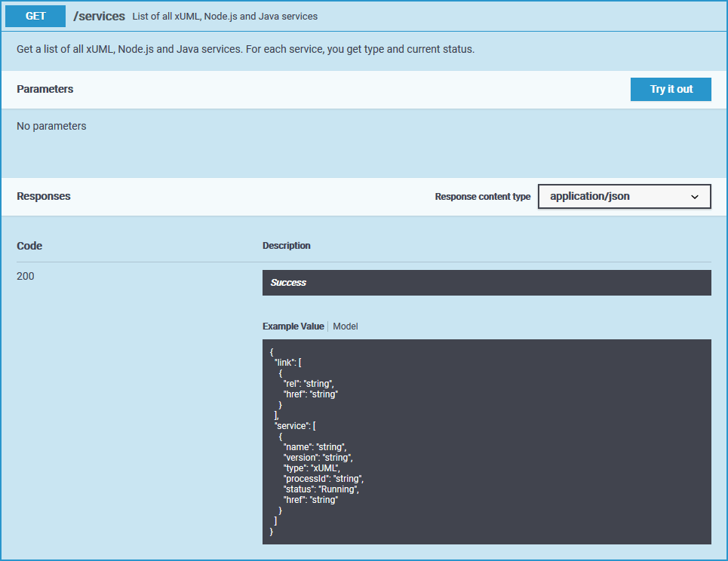The width and height of the screenshot is (728, 561).
Task: Click the "status": "Running" line in example
Action: 321,489
